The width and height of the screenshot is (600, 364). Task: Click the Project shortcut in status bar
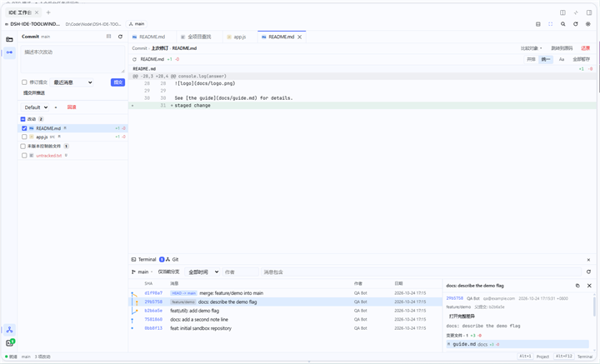(542, 357)
